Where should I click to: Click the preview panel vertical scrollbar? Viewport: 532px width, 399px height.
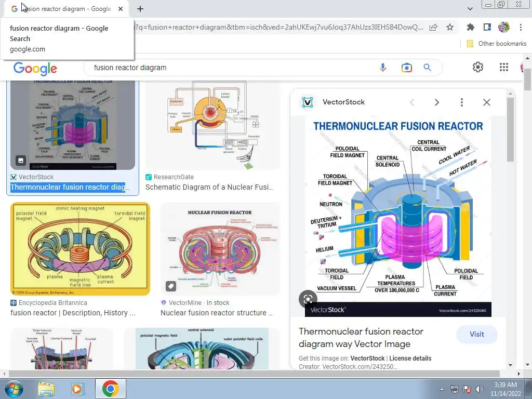coord(510,129)
